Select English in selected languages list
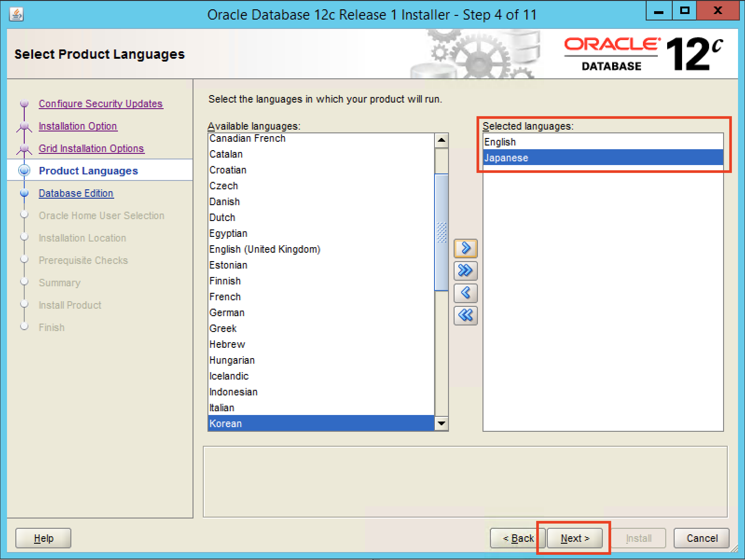Screen dimensions: 745x560 (x=500, y=142)
